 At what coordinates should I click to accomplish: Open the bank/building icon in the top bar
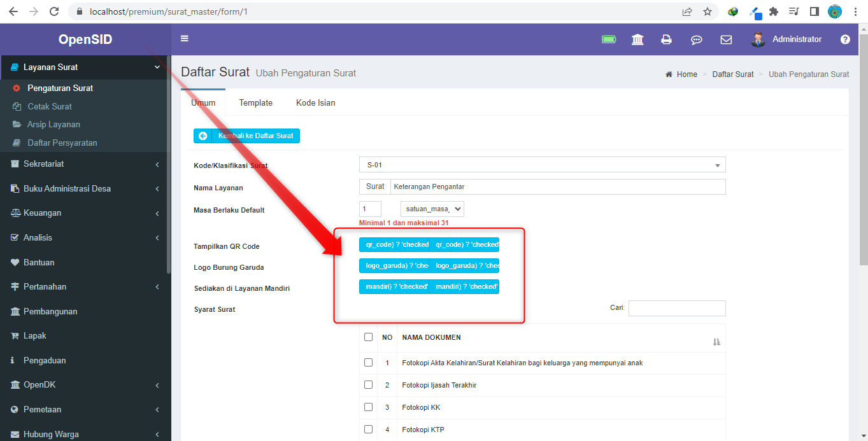tap(637, 39)
